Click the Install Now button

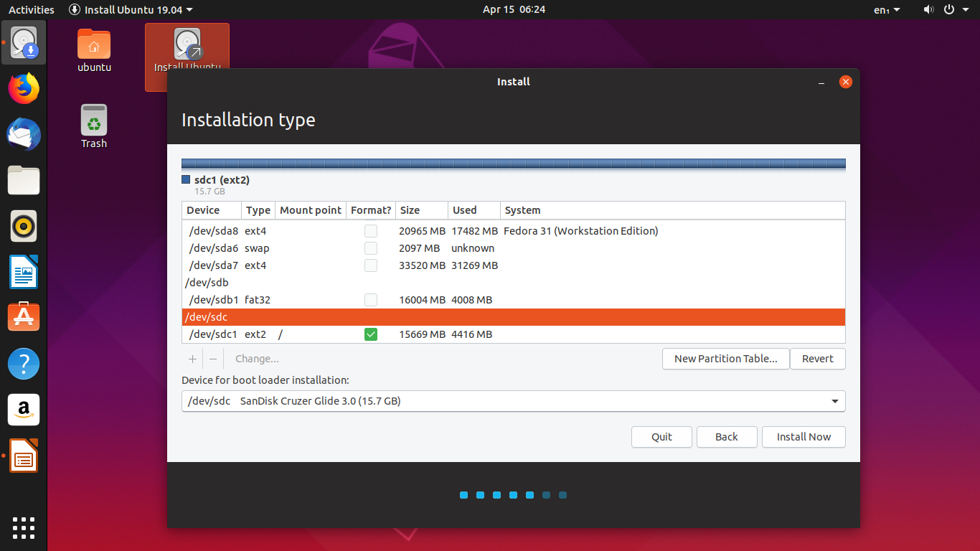[x=804, y=437]
